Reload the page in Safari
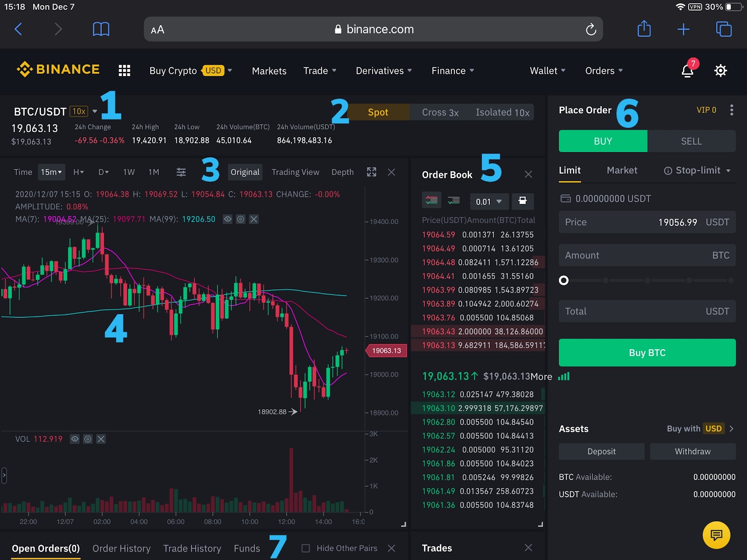This screenshot has height=560, width=747. click(x=591, y=29)
